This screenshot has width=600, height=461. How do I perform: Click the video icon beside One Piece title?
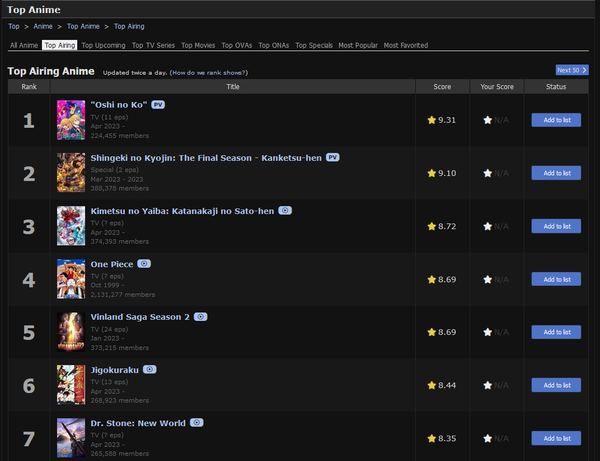tap(144, 264)
